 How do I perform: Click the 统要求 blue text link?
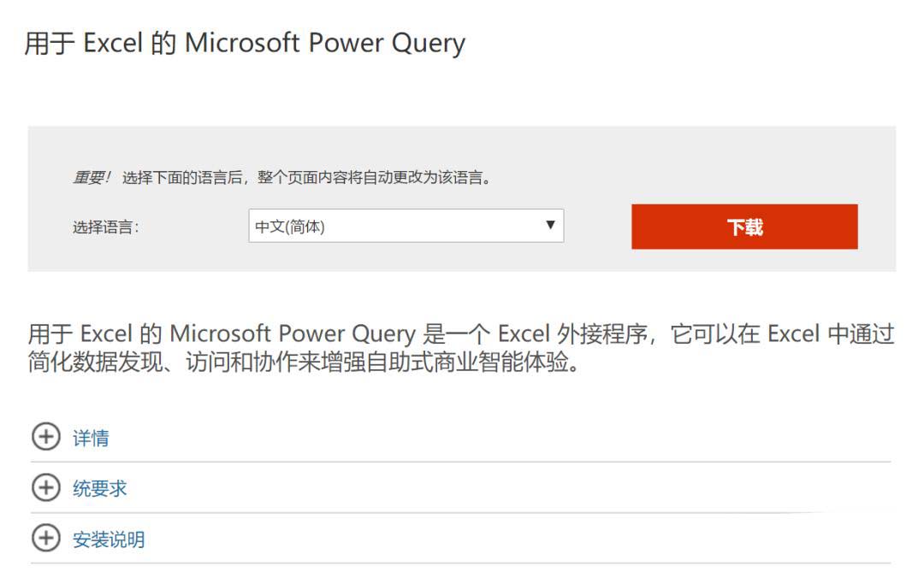pos(99,488)
